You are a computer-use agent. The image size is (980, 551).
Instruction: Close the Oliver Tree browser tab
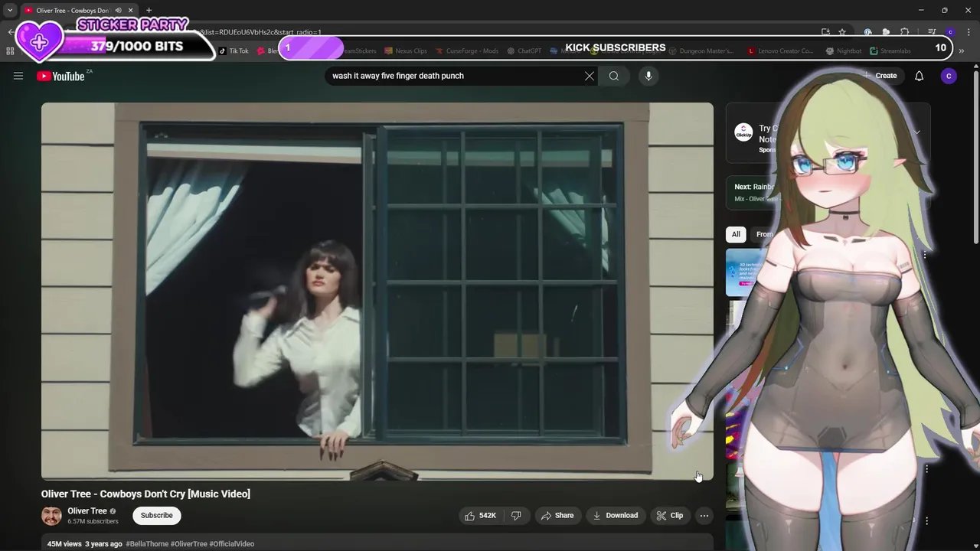(x=130, y=11)
